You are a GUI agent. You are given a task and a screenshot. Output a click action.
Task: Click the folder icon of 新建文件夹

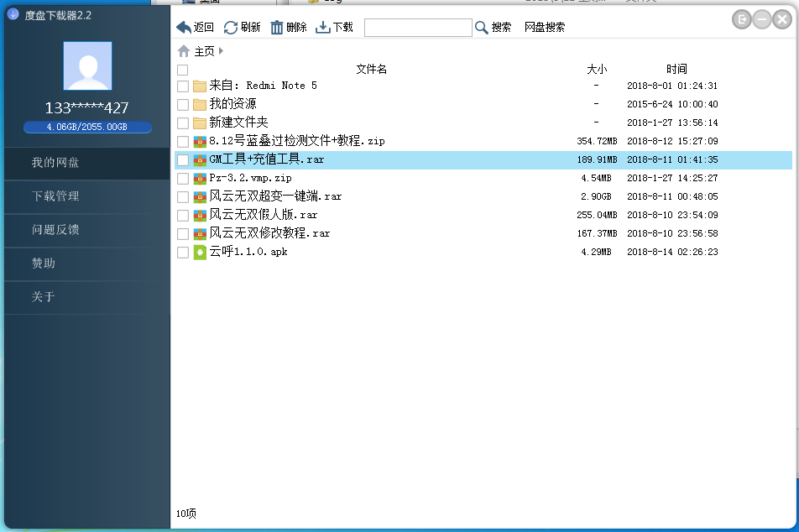[200, 123]
